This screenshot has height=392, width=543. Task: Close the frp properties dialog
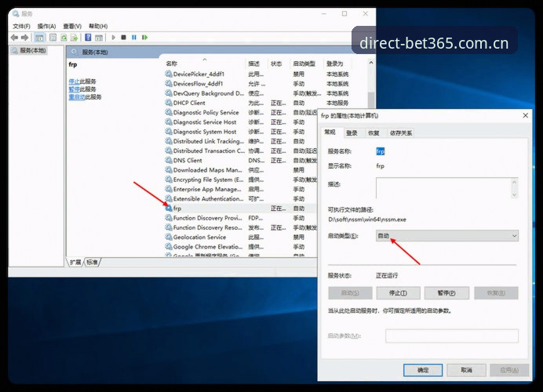click(x=525, y=115)
